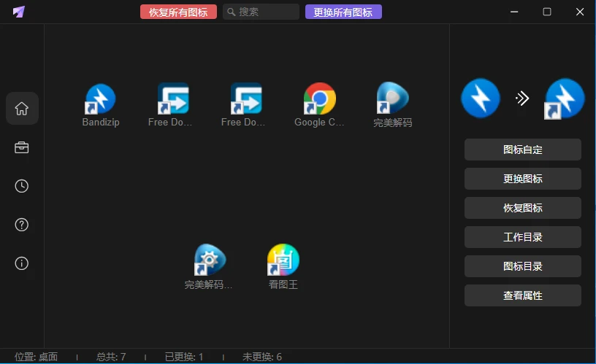596x364 pixels.
Task: Select the first Free Do... shortcut icon
Action: coord(173,98)
